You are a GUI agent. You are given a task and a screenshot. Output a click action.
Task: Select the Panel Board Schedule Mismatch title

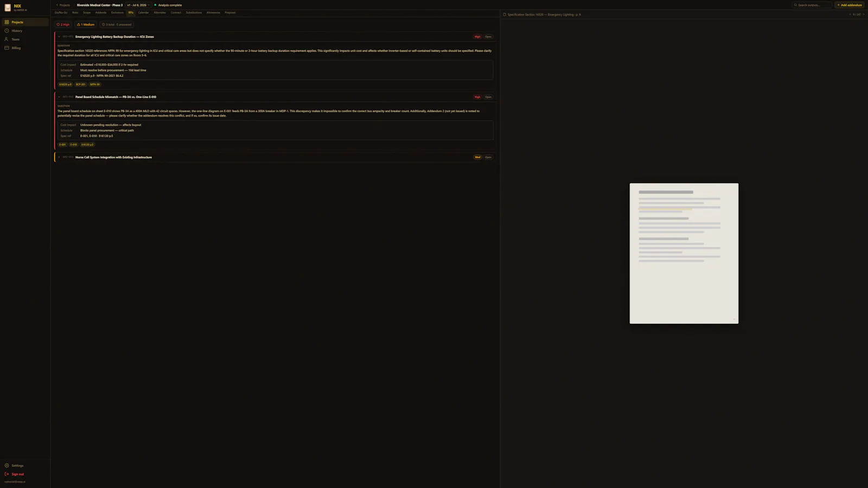[116, 97]
